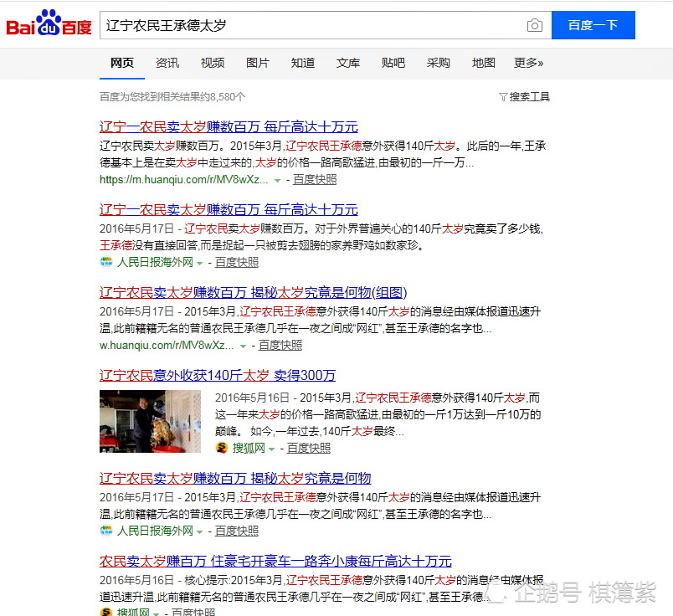Image resolution: width=673 pixels, height=616 pixels.
Task: Expand dropdown beside 搜狐网 in fourth result
Action: 271,449
